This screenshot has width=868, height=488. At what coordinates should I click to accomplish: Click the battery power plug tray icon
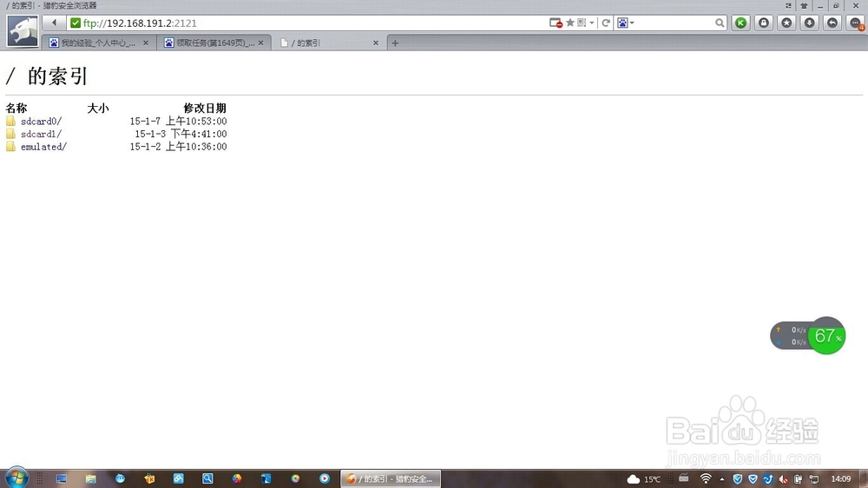(x=799, y=479)
